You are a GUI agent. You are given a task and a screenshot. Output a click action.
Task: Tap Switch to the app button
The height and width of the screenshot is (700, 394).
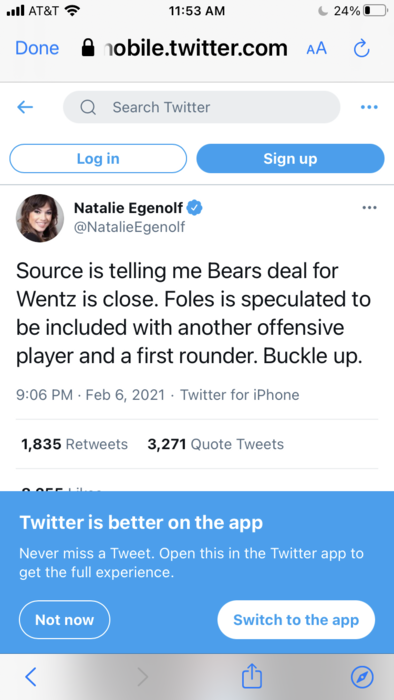coord(296,620)
